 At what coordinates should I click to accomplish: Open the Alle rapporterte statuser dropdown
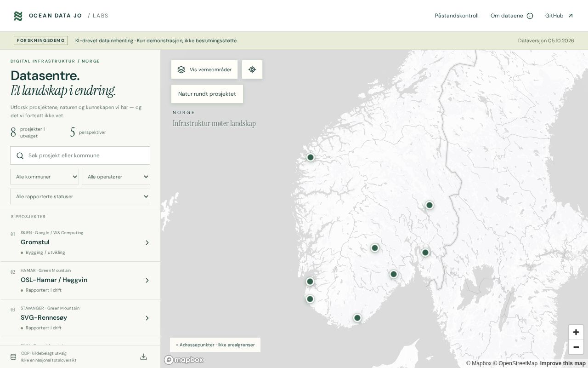coord(80,196)
